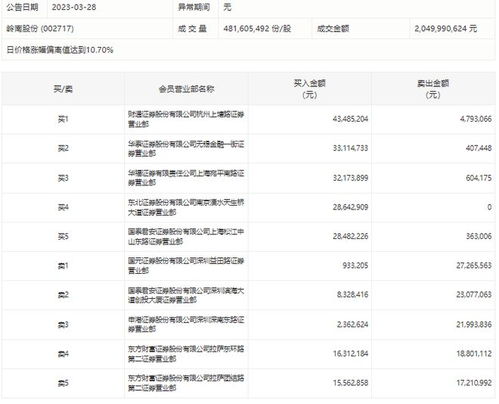Viewport: 499px width, 404px height.
Task: Click sell amount 23,077,063
Action: [474, 295]
